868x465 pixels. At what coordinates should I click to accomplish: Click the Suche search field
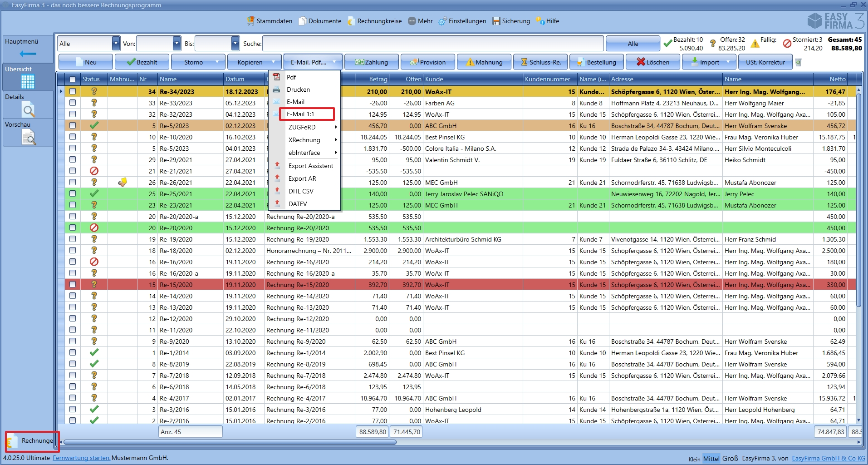coord(433,44)
